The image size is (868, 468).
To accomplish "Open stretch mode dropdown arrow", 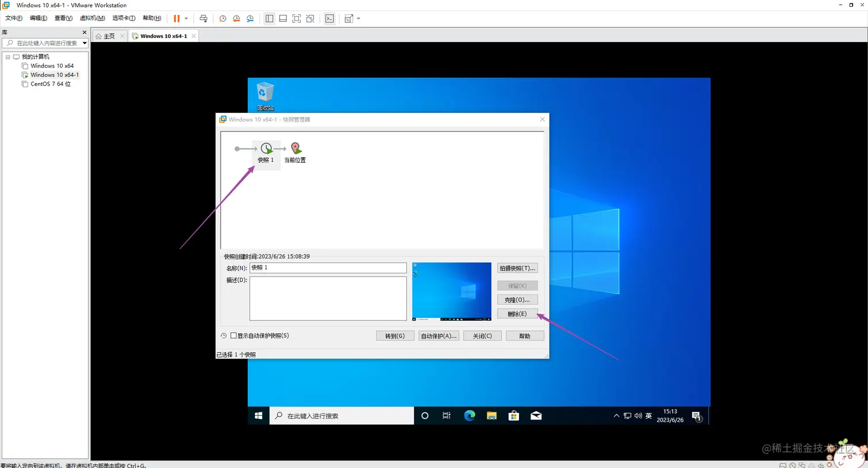I will point(359,18).
